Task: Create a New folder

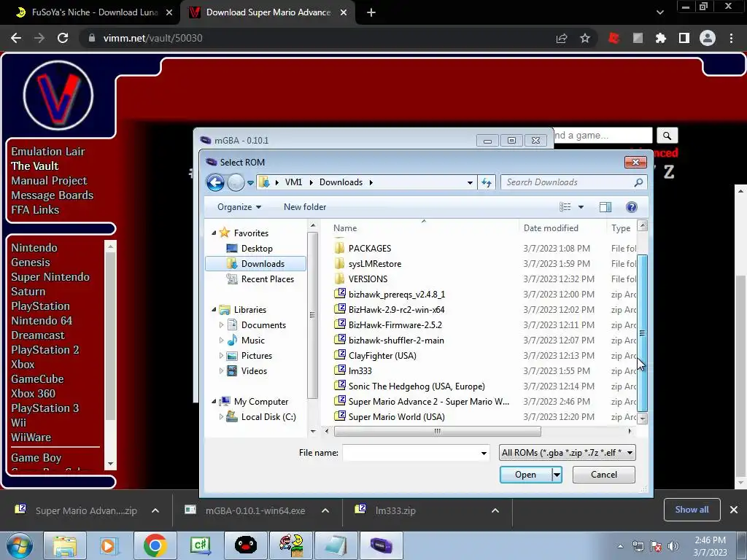Action: point(305,207)
